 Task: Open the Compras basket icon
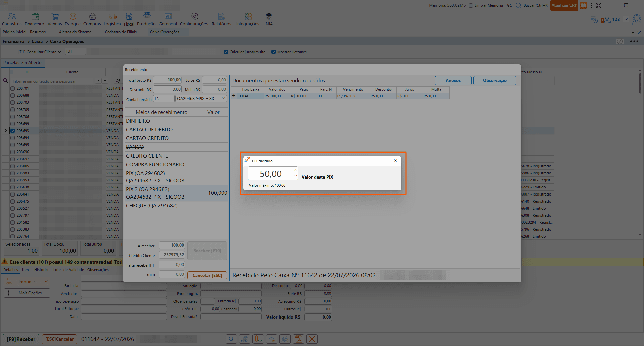pos(92,16)
